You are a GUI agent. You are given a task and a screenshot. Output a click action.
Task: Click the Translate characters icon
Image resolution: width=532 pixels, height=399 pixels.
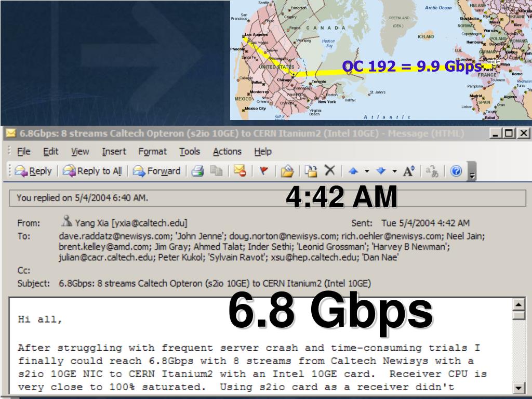click(x=432, y=171)
